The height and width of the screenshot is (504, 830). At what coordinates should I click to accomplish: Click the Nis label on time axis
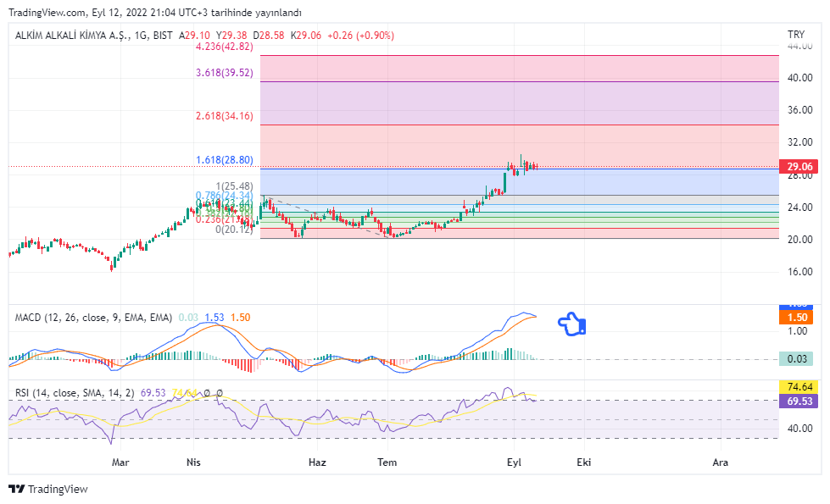[x=194, y=462]
